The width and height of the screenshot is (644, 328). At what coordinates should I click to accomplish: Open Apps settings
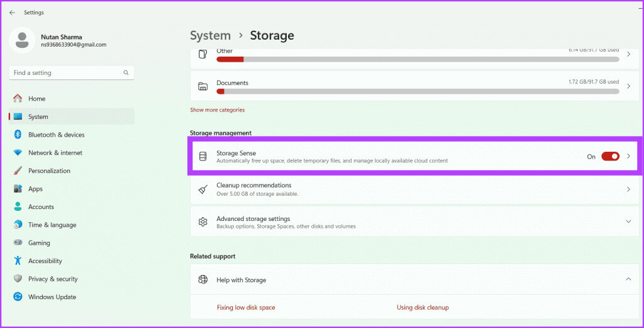tap(72, 189)
